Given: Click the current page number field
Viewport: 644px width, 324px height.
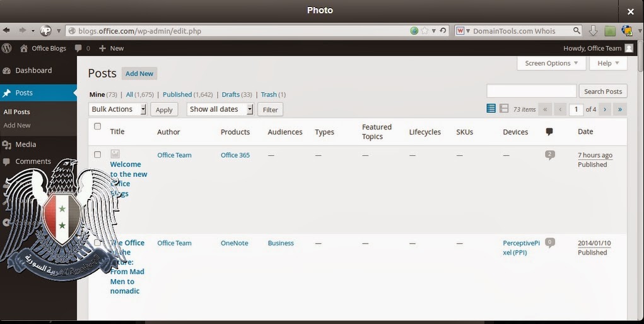Looking at the screenshot, I should 577,109.
